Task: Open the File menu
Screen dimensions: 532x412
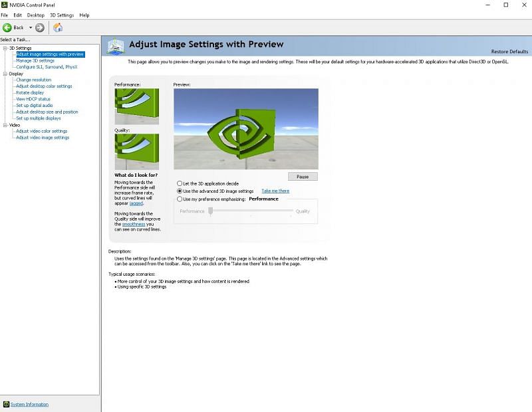Action: coord(5,15)
